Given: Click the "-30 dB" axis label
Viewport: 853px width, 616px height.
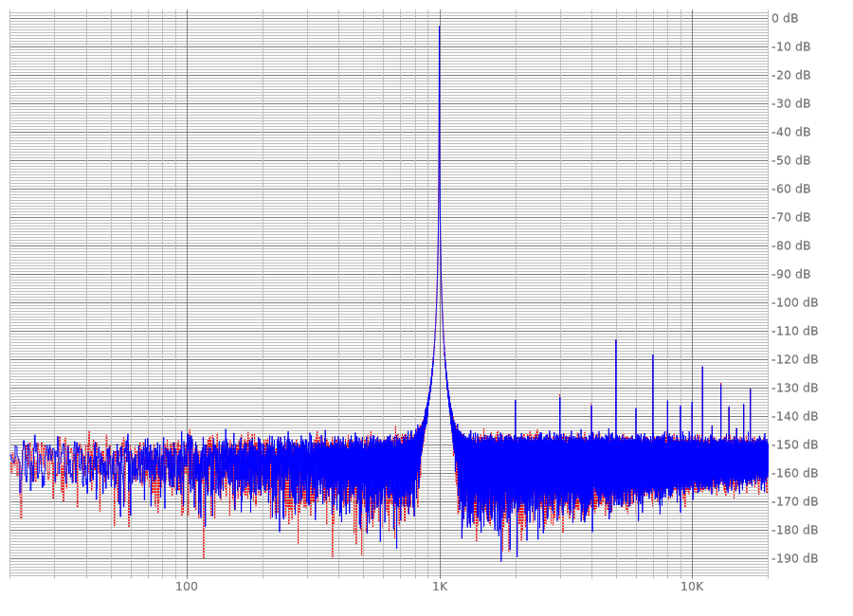Looking at the screenshot, I should 791,103.
